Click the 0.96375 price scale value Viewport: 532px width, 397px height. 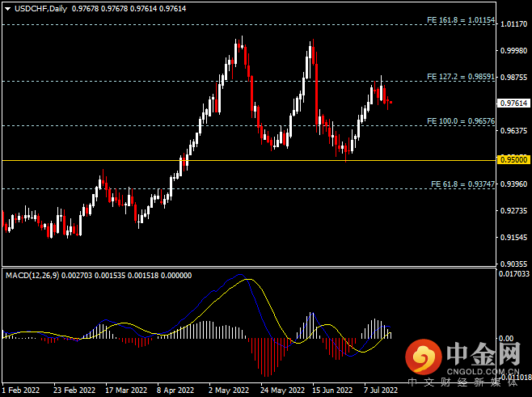[513, 131]
